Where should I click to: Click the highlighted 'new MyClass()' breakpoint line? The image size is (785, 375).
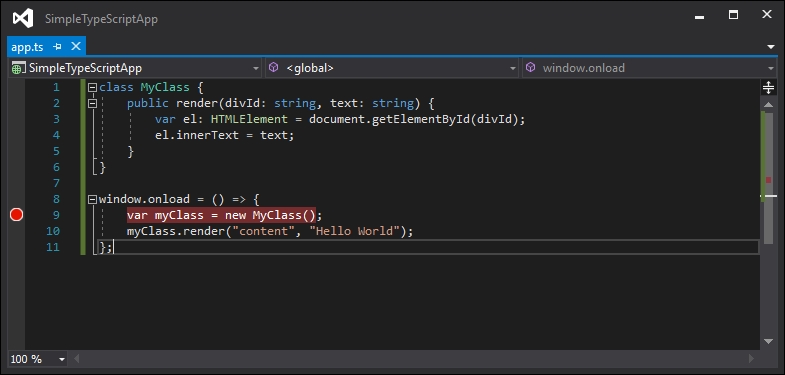pyautogui.click(x=221, y=215)
